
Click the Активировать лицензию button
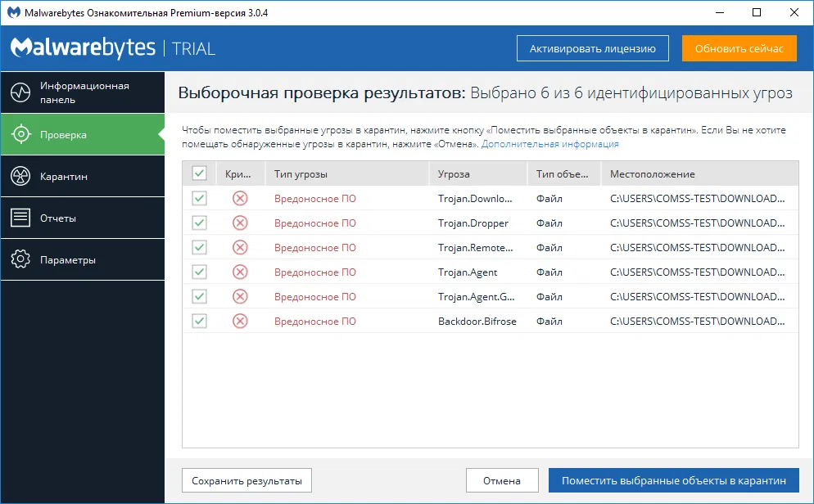pyautogui.click(x=592, y=48)
